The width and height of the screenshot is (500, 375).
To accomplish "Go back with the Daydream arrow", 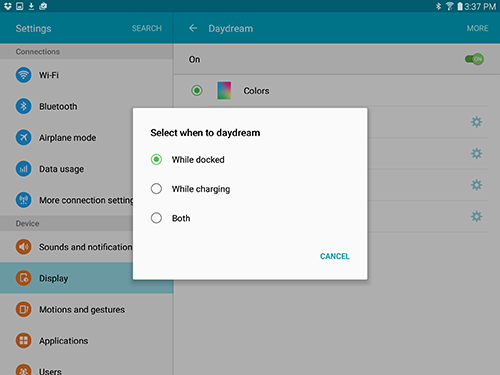I will coord(193,28).
